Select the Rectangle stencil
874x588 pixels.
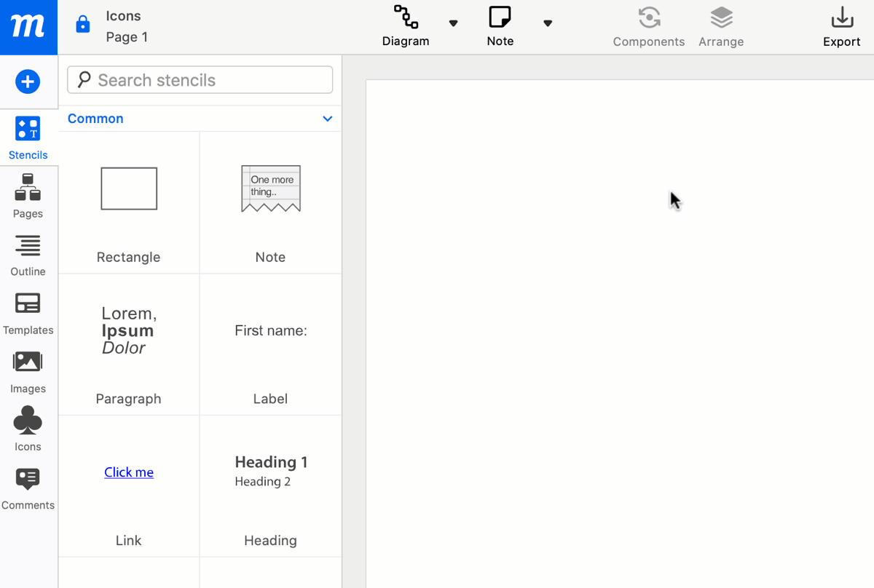point(129,202)
